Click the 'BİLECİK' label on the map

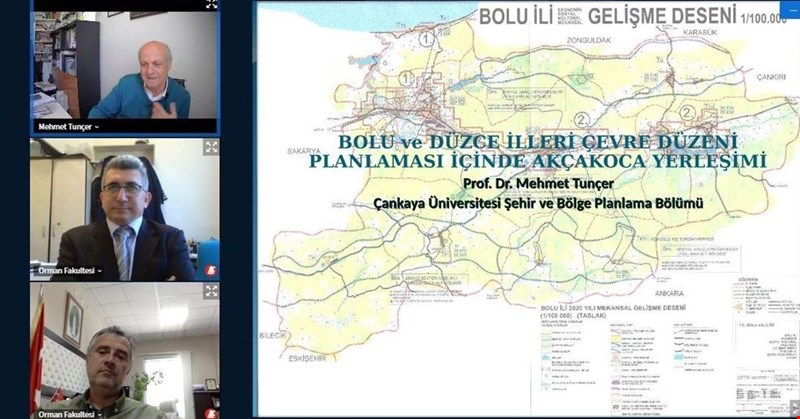(273, 335)
